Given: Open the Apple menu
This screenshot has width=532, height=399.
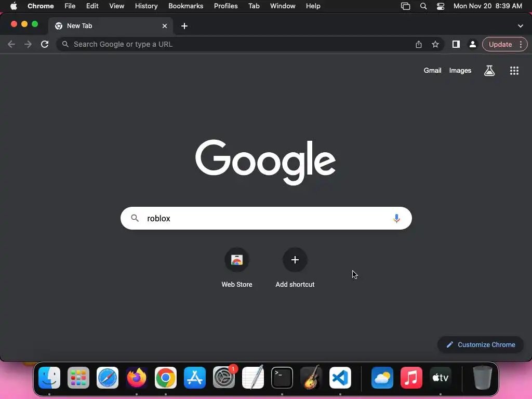Looking at the screenshot, I should pyautogui.click(x=14, y=6).
